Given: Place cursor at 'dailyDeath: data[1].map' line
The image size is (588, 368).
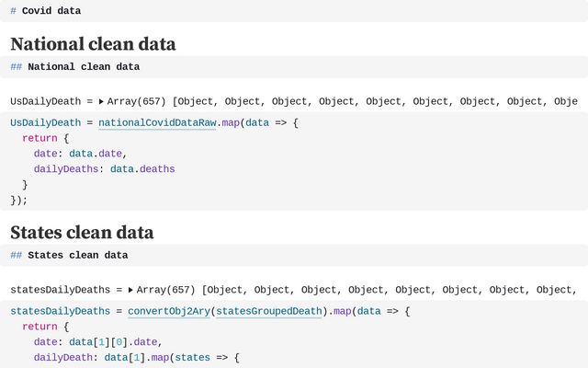Looking at the screenshot, I should (x=137, y=358).
